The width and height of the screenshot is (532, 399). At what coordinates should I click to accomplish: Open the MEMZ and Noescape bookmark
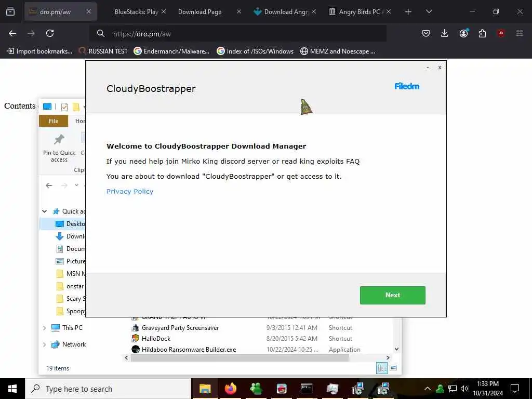pyautogui.click(x=338, y=51)
